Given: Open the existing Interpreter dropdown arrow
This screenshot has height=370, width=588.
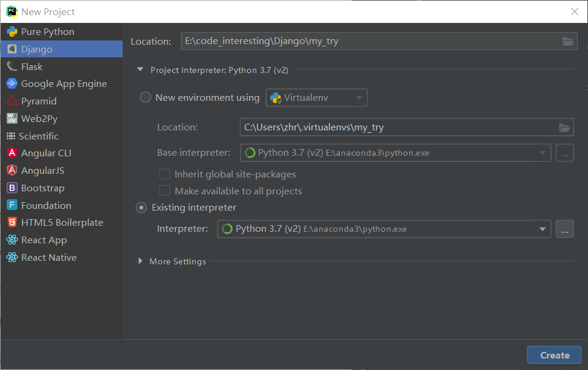Looking at the screenshot, I should tap(542, 229).
